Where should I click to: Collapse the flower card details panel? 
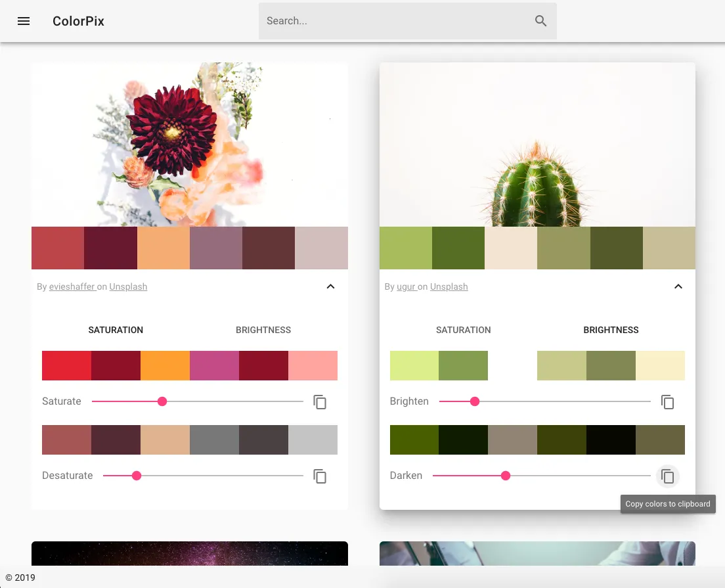click(331, 286)
